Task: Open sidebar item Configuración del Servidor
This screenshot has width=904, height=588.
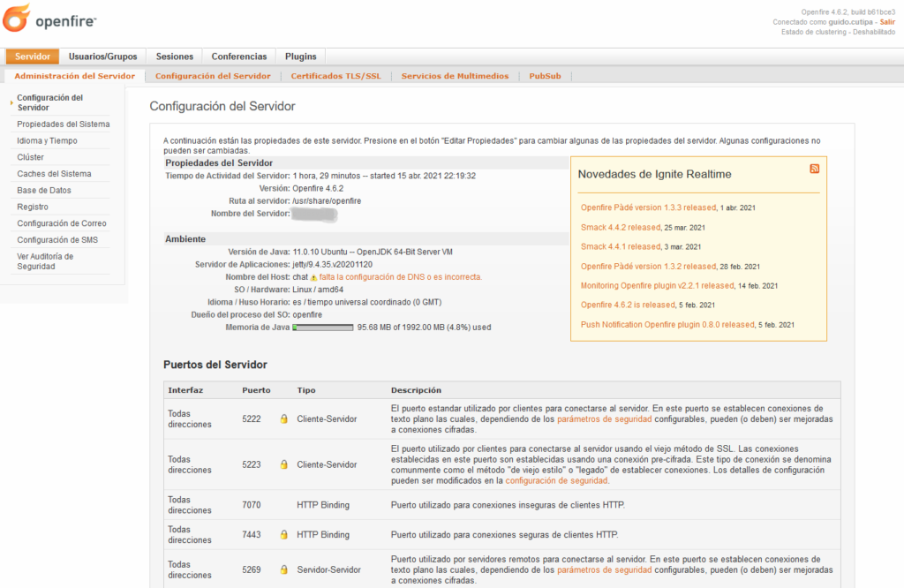Action: pos(49,102)
